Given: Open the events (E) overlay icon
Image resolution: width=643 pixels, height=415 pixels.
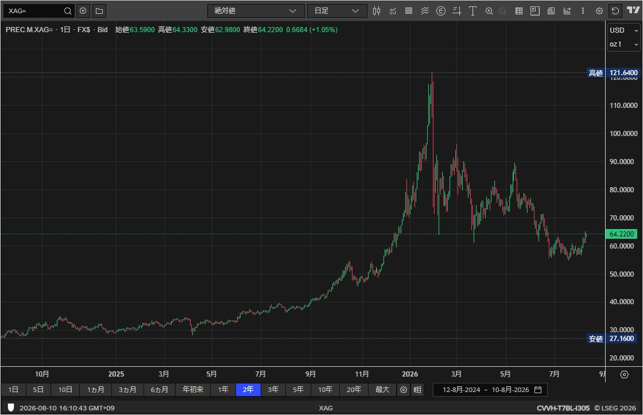Looking at the screenshot, I should [x=441, y=11].
